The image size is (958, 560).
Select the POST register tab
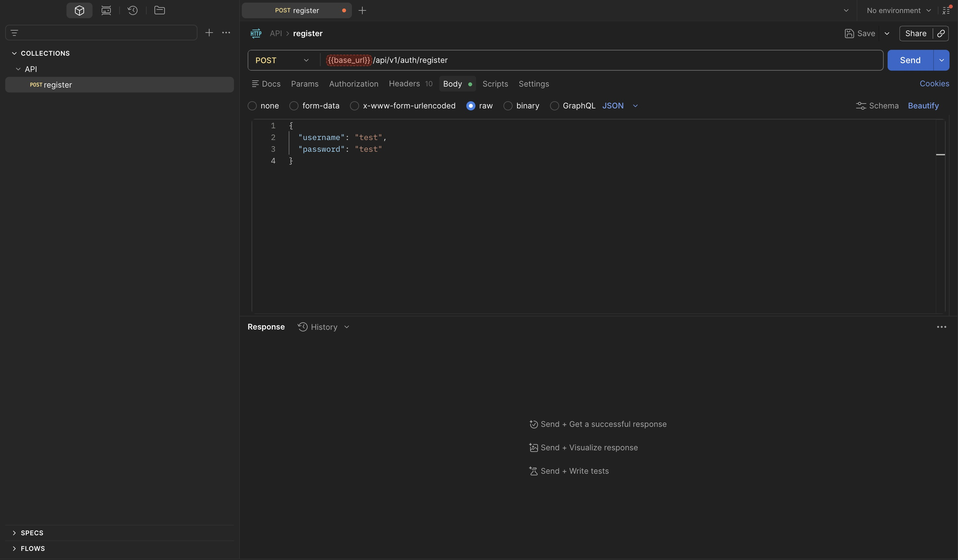[x=297, y=11]
